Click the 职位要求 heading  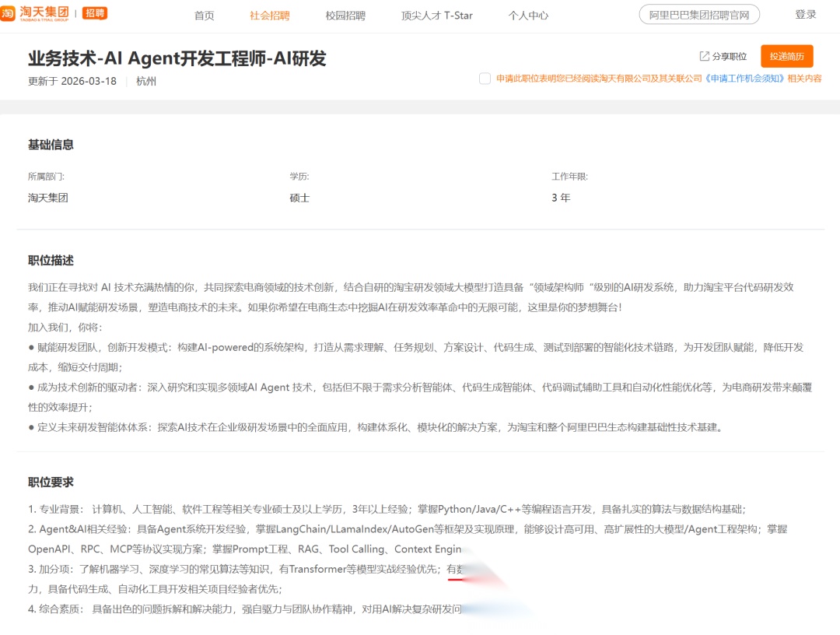[x=51, y=482]
